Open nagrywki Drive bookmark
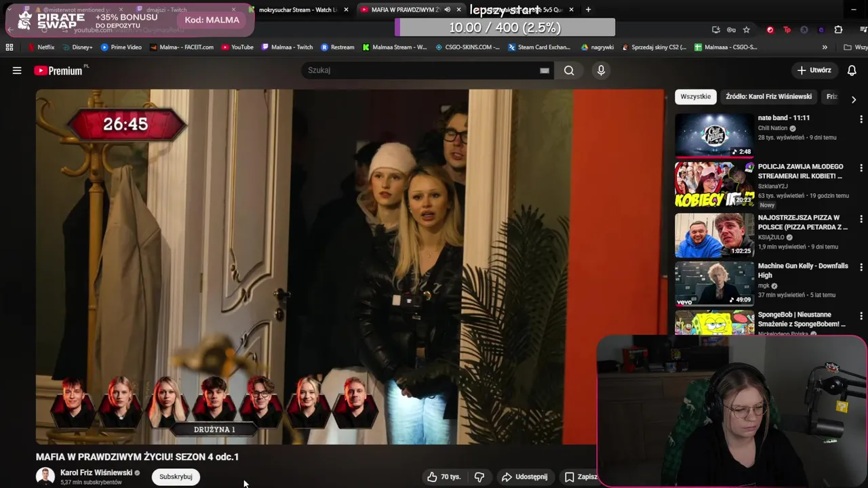The width and height of the screenshot is (868, 488). pos(597,47)
